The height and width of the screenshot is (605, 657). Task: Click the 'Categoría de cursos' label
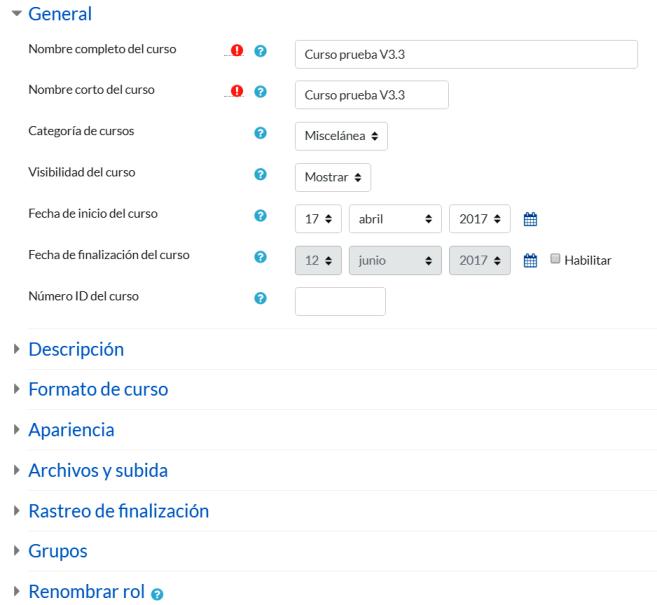tap(81, 131)
